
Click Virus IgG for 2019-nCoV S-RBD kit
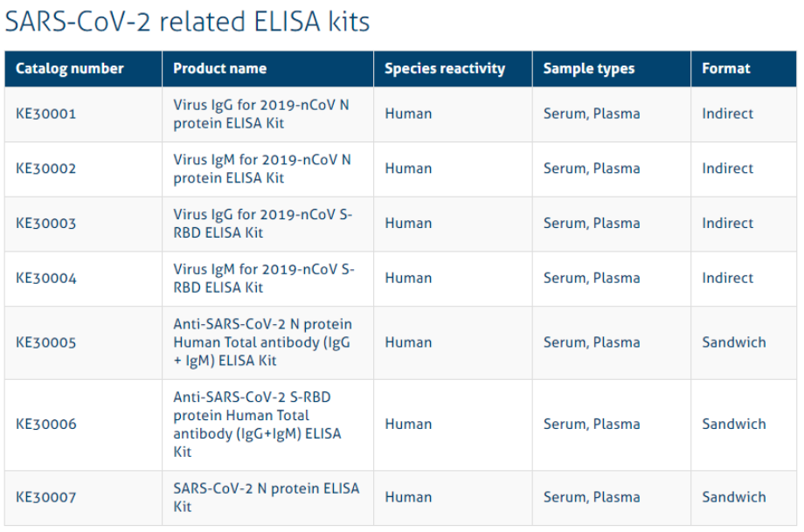(x=262, y=224)
